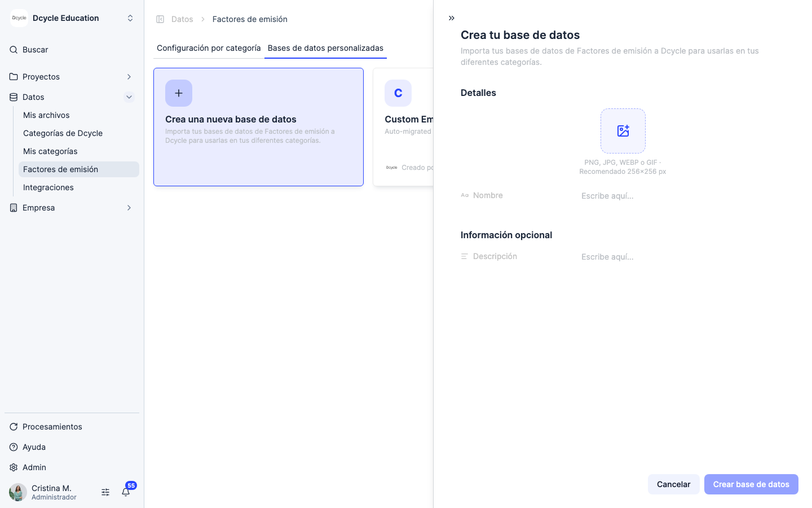The image size is (812, 508).
Task: Click the Procesamientos refresh icon
Action: pos(14,427)
